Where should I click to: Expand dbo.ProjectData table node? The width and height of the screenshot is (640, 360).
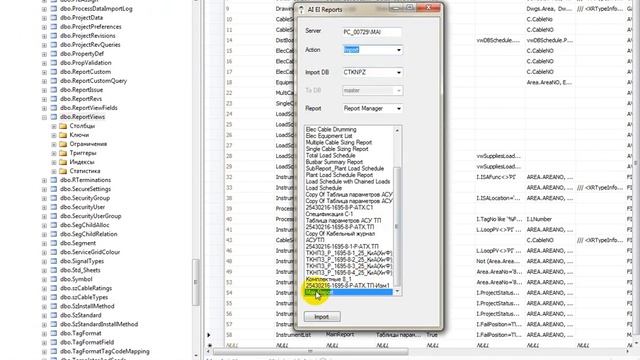(x=44, y=18)
